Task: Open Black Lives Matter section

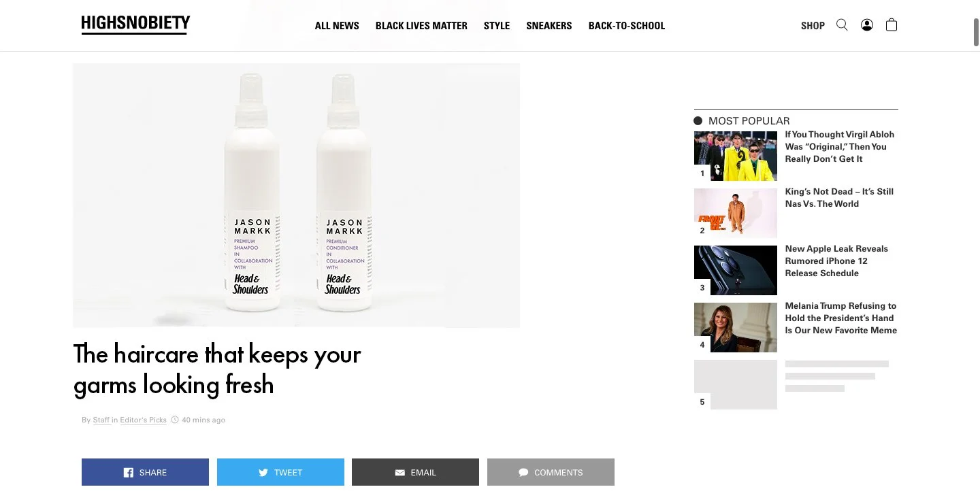Action: click(421, 26)
